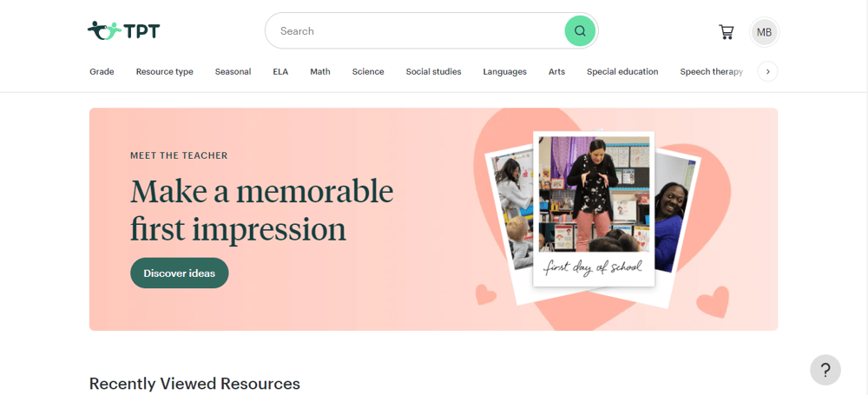Open the Resource type menu
This screenshot has width=868, height=395.
(x=164, y=71)
